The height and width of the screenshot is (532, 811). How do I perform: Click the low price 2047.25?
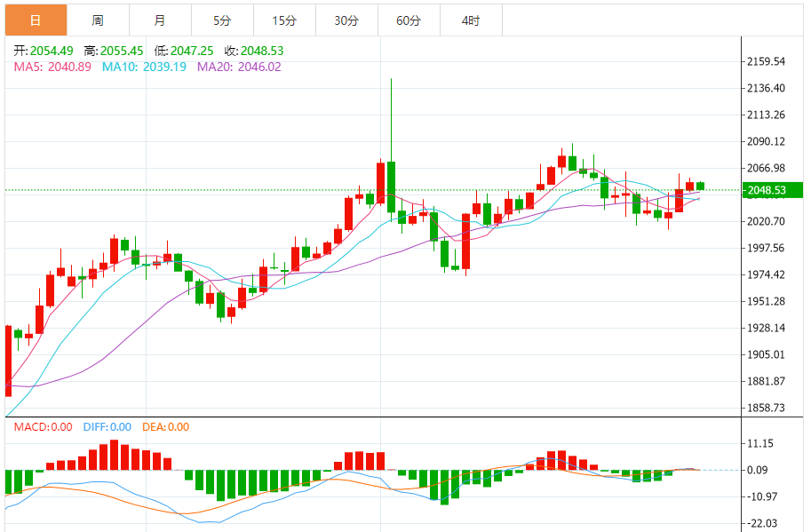coord(192,51)
